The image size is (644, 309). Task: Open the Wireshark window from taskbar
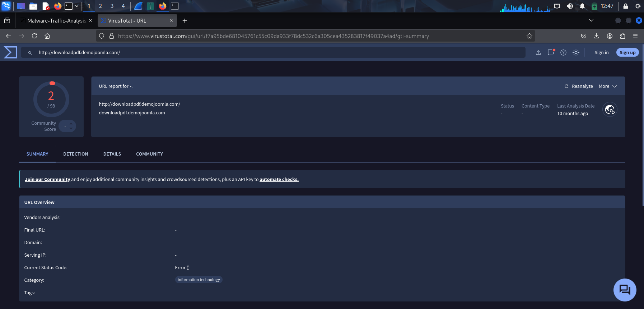click(138, 6)
